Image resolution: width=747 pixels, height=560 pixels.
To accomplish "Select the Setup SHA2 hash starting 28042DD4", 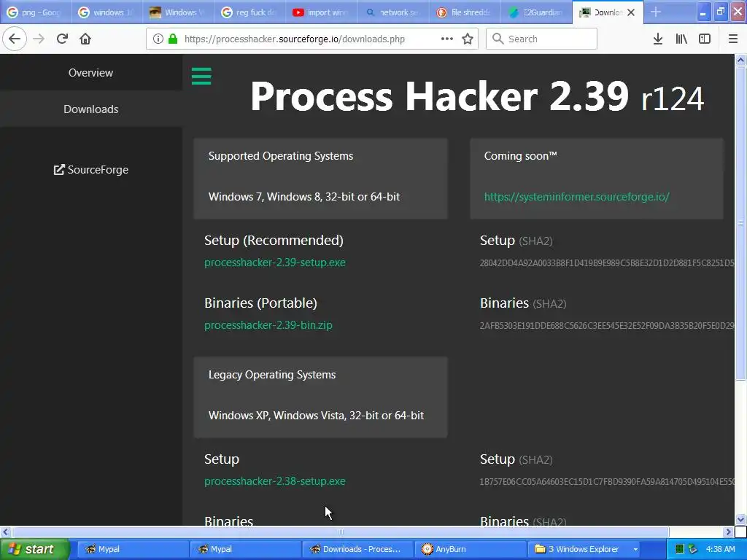I will coord(607,262).
